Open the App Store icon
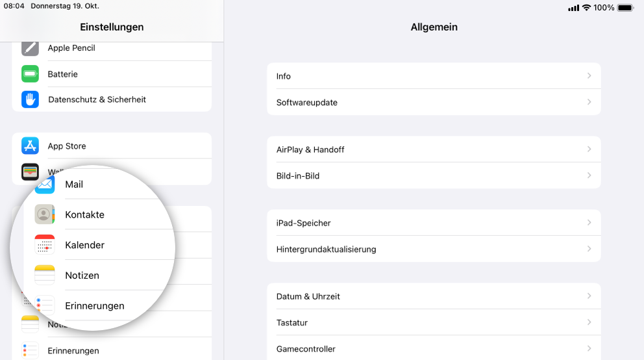 pos(30,146)
